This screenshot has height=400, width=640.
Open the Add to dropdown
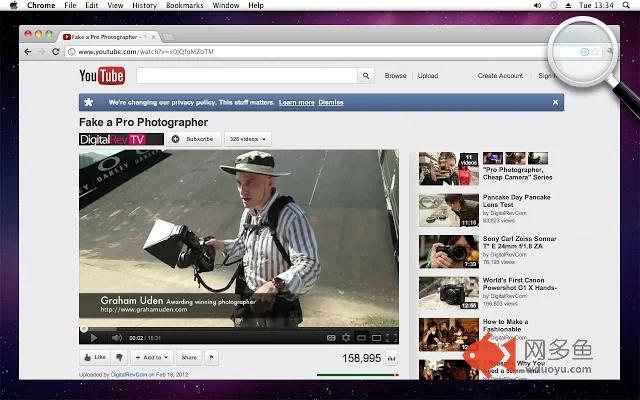coord(152,358)
